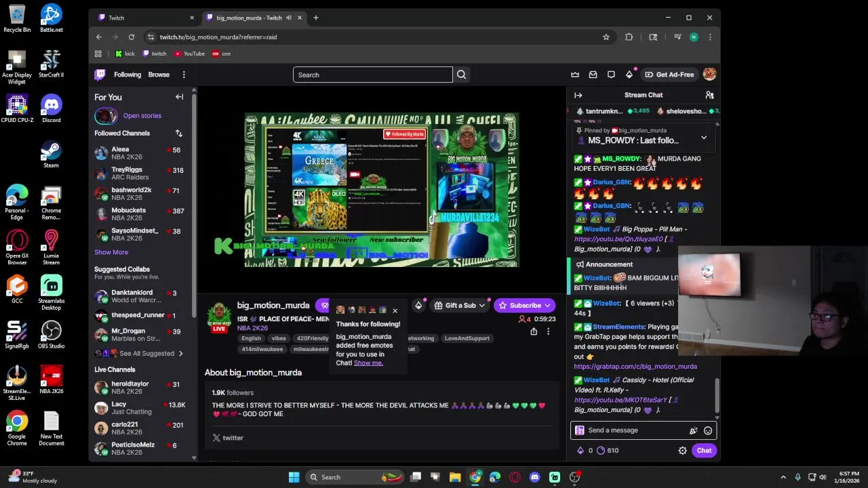Open whispers speech bubble icon
This screenshot has height=488, width=868.
[611, 75]
